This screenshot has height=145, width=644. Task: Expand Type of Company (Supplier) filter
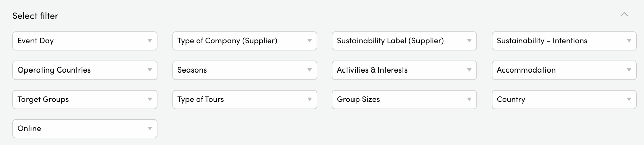(x=245, y=41)
